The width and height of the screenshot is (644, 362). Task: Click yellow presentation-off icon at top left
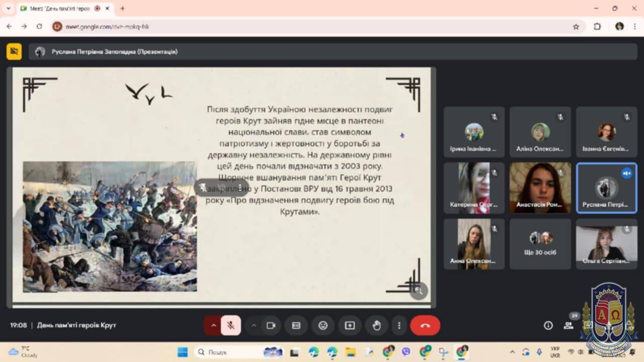click(14, 51)
